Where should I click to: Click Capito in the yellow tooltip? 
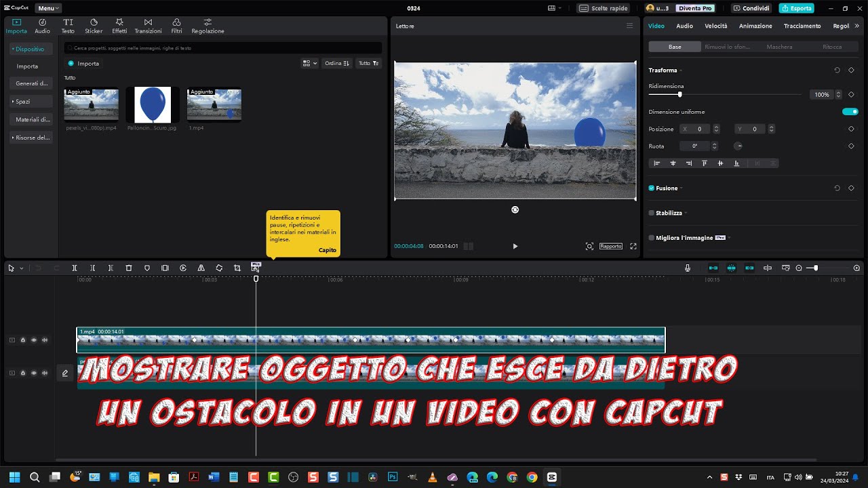(328, 250)
